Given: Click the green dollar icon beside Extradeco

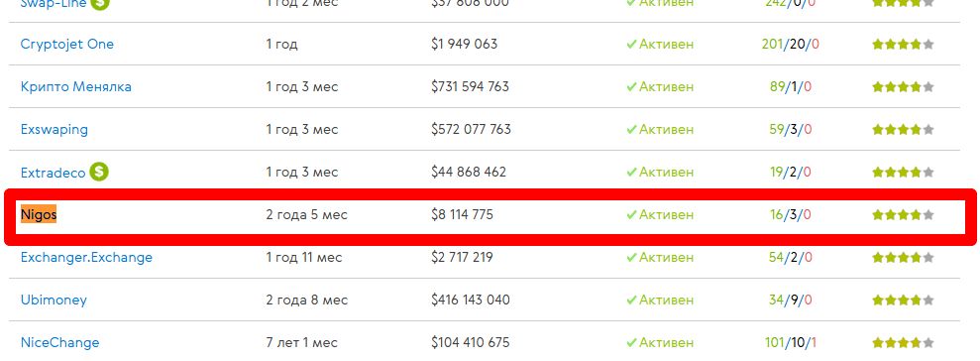Looking at the screenshot, I should (x=99, y=172).
